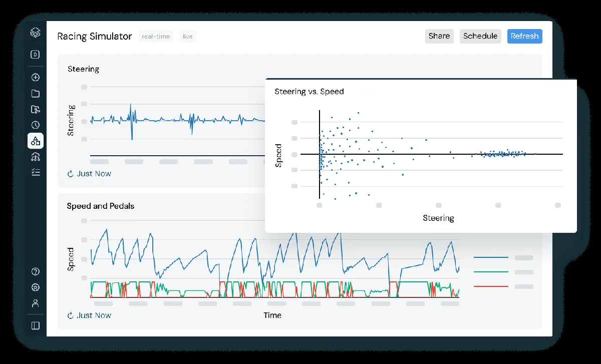The image size is (601, 364).
Task: Click the Time axis label
Action: pyautogui.click(x=272, y=315)
